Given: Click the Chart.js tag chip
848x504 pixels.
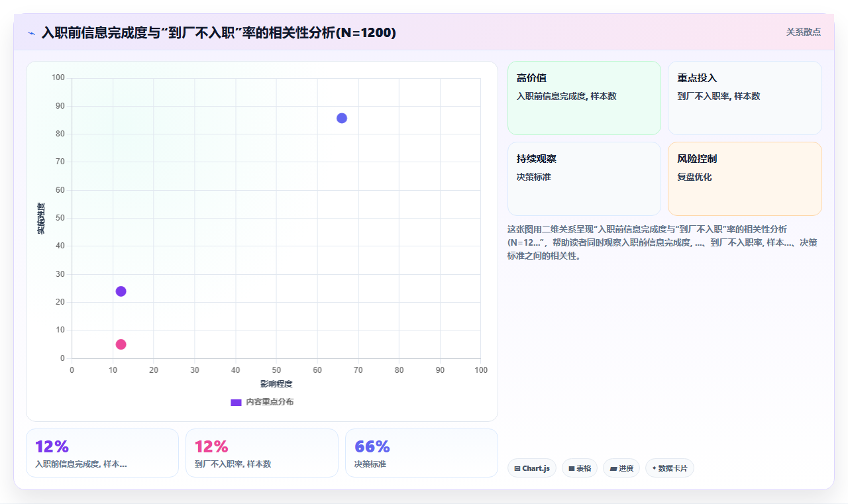Looking at the screenshot, I should pyautogui.click(x=532, y=468).
